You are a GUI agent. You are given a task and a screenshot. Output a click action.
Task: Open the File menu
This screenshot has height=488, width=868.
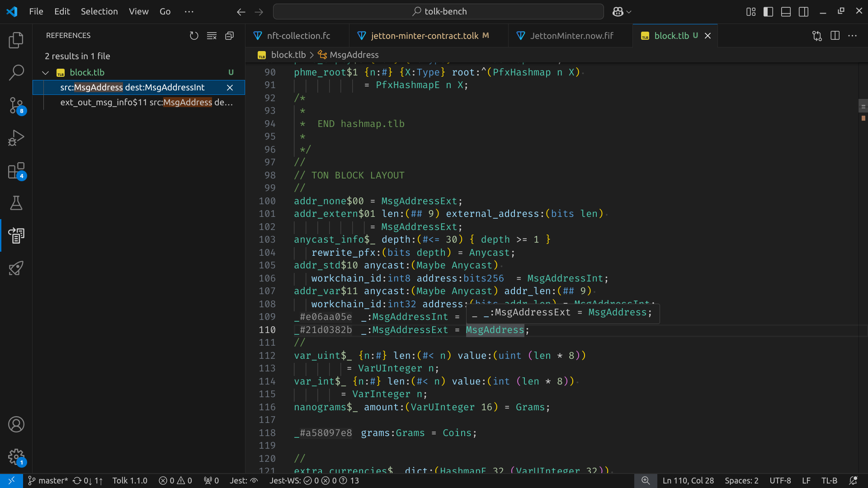[36, 12]
